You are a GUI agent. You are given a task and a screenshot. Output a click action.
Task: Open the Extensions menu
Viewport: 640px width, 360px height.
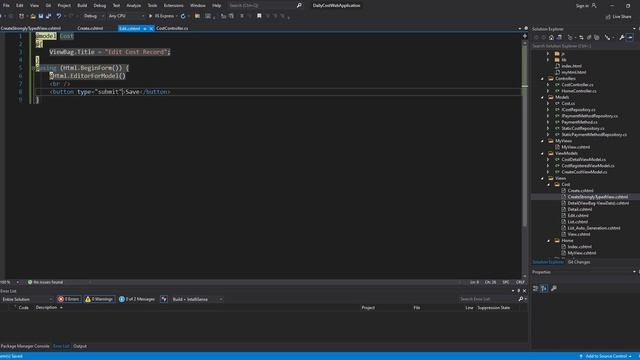(x=173, y=5)
